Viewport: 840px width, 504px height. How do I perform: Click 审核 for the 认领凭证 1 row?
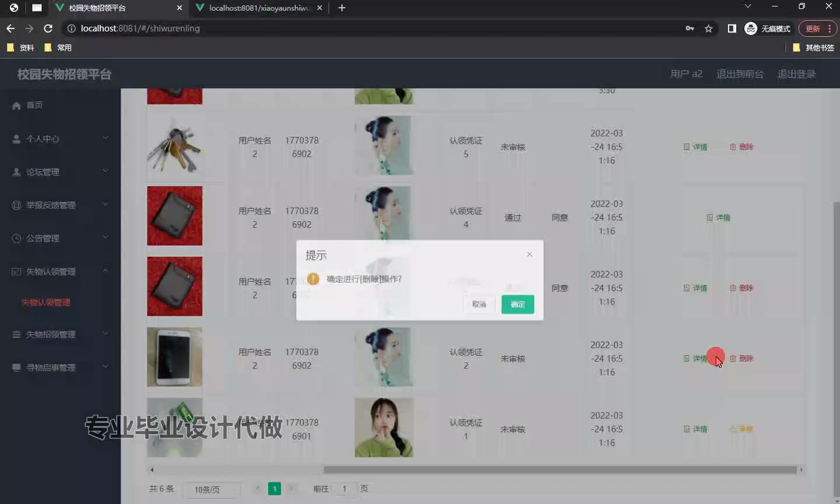tap(741, 429)
